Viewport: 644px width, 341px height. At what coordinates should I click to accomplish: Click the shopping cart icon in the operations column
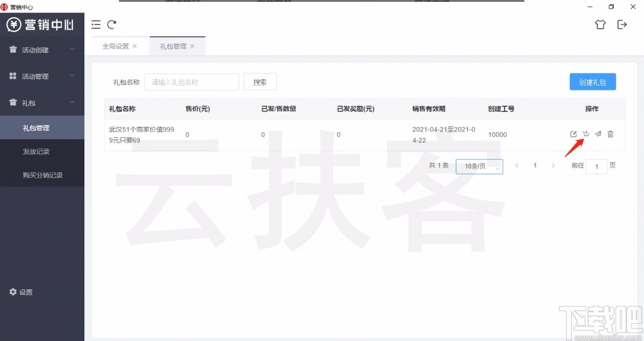click(585, 134)
